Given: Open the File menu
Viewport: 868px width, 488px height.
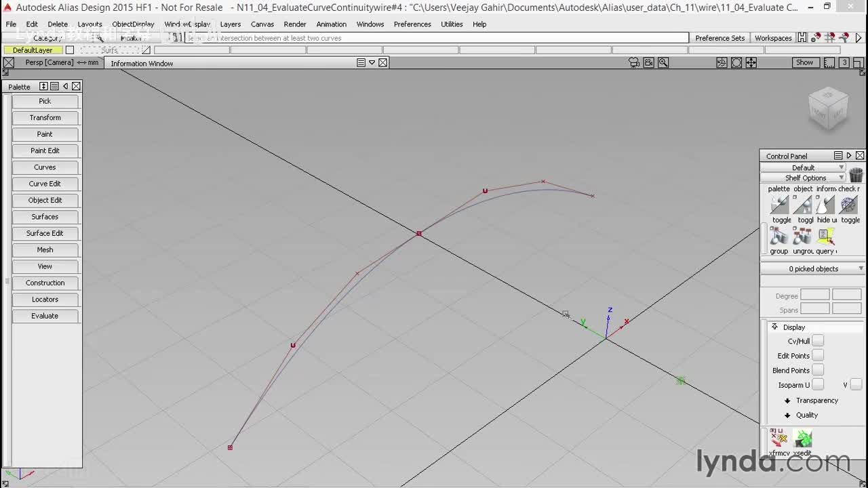Looking at the screenshot, I should [x=11, y=24].
